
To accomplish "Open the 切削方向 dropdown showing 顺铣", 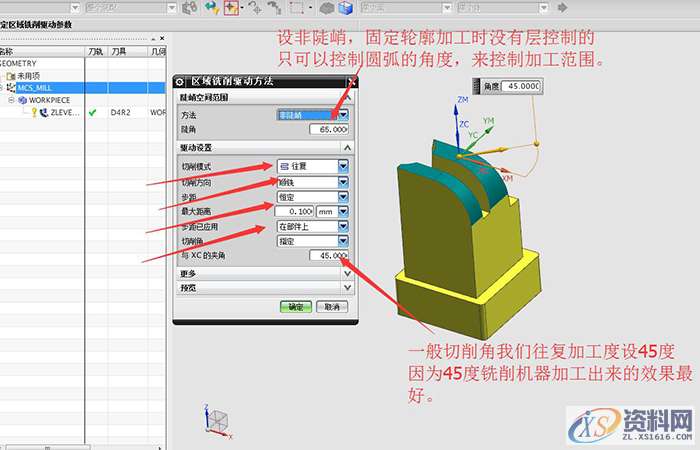I will tap(343, 182).
